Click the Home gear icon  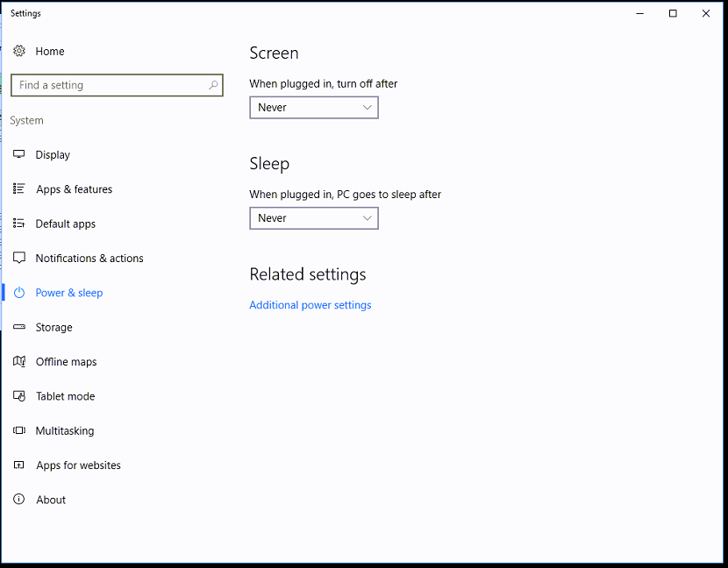click(x=19, y=52)
